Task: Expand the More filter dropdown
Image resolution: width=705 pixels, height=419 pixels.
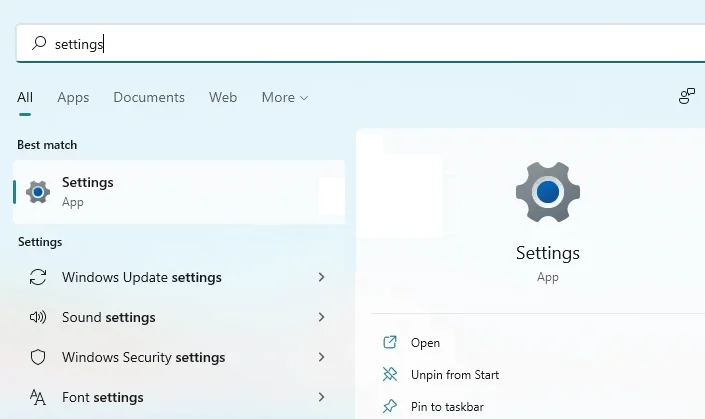Action: (x=284, y=97)
